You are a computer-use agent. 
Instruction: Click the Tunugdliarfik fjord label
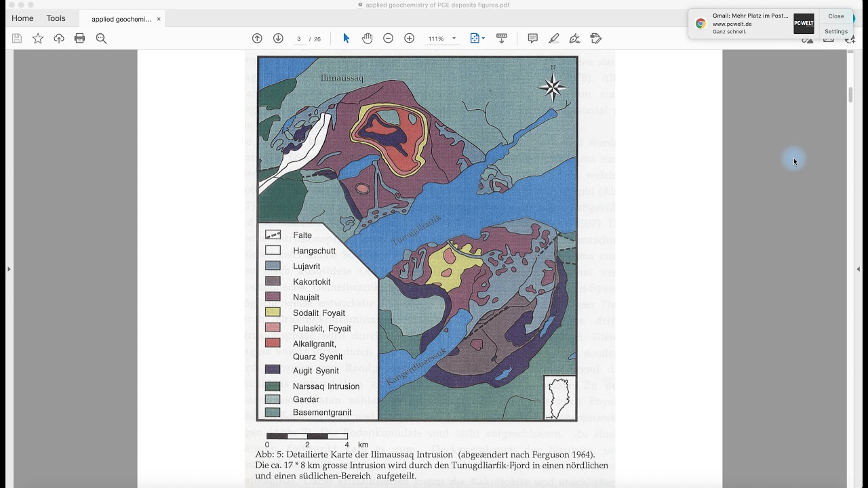(417, 230)
